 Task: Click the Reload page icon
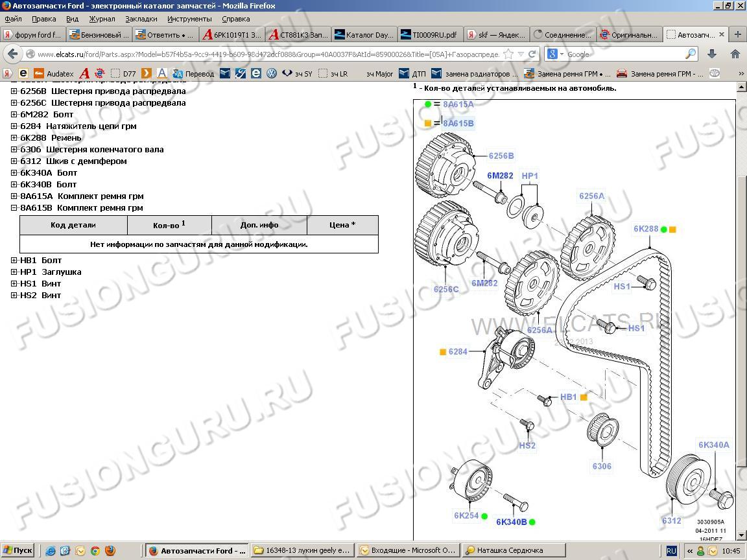point(532,54)
